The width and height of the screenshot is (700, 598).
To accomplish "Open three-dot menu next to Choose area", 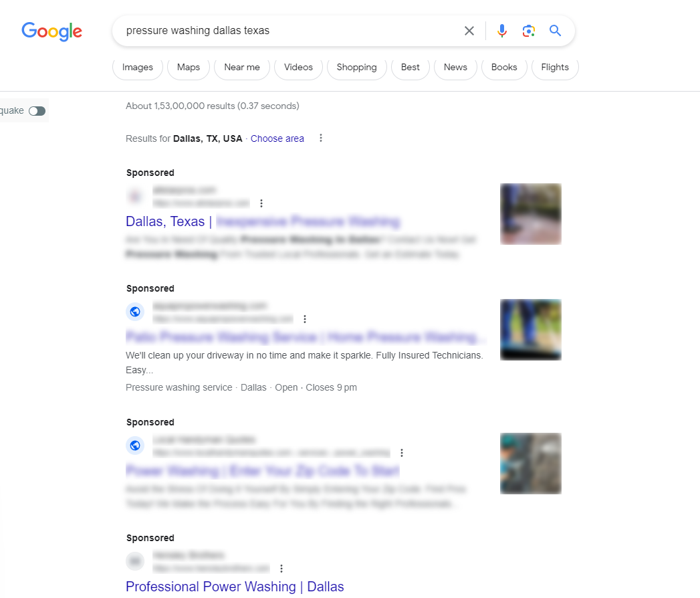I will pos(320,138).
